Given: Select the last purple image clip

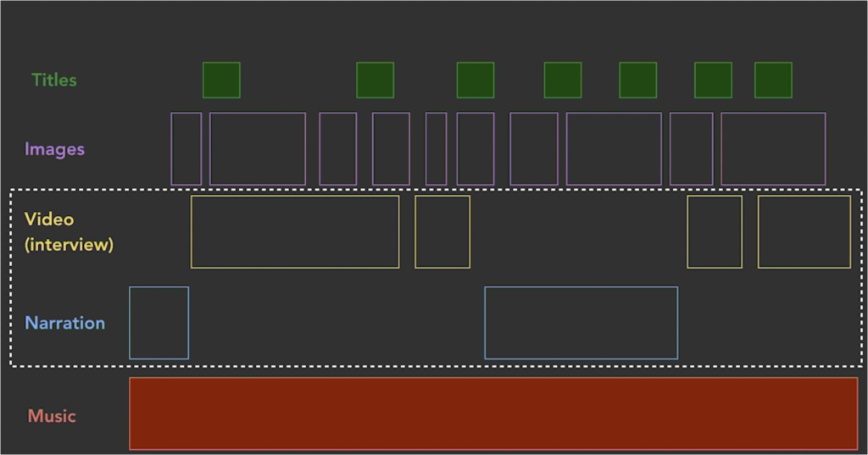Looking at the screenshot, I should pos(773,148).
